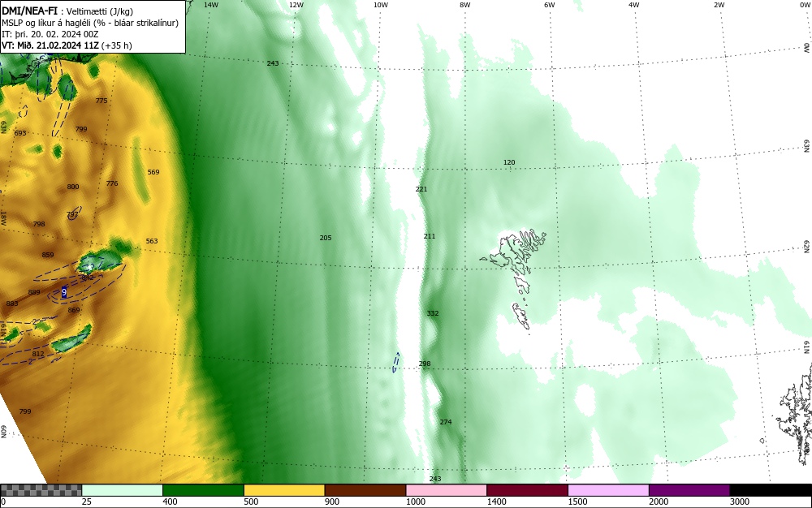Viewport: 812px width, 508px height.
Task: Click the map value 775
Action: [x=101, y=101]
